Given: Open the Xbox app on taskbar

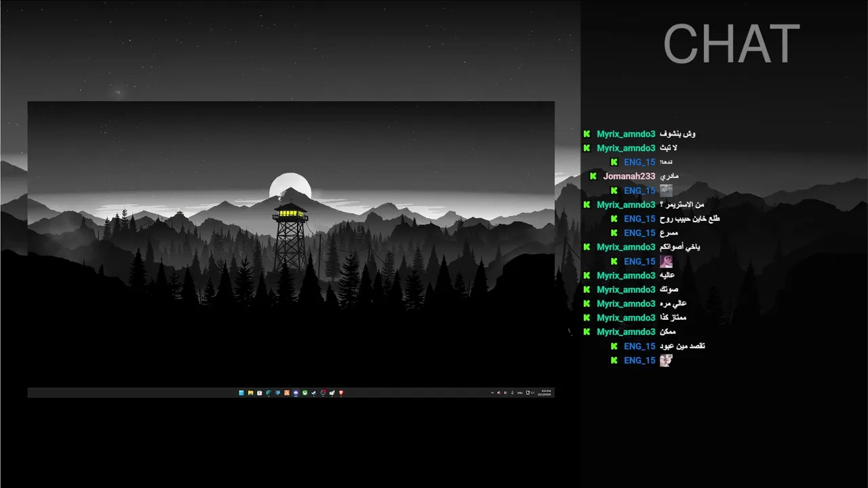Looking at the screenshot, I should tap(304, 392).
